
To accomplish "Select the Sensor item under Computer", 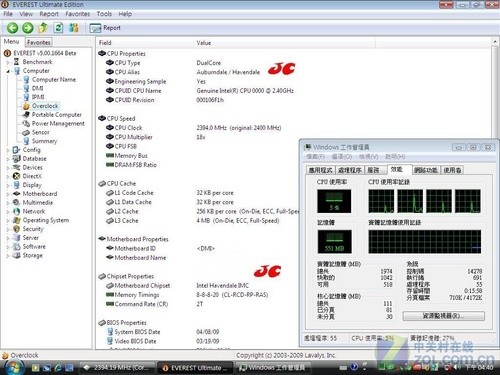I will click(x=41, y=132).
